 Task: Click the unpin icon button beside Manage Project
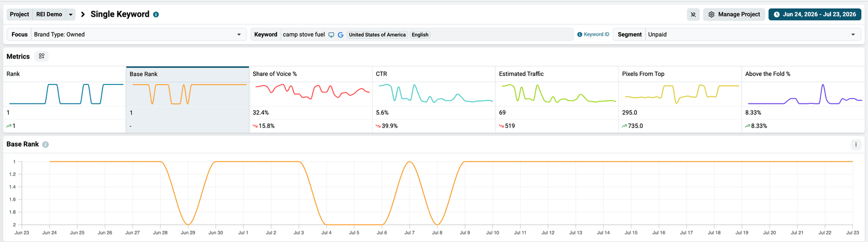[x=693, y=15]
